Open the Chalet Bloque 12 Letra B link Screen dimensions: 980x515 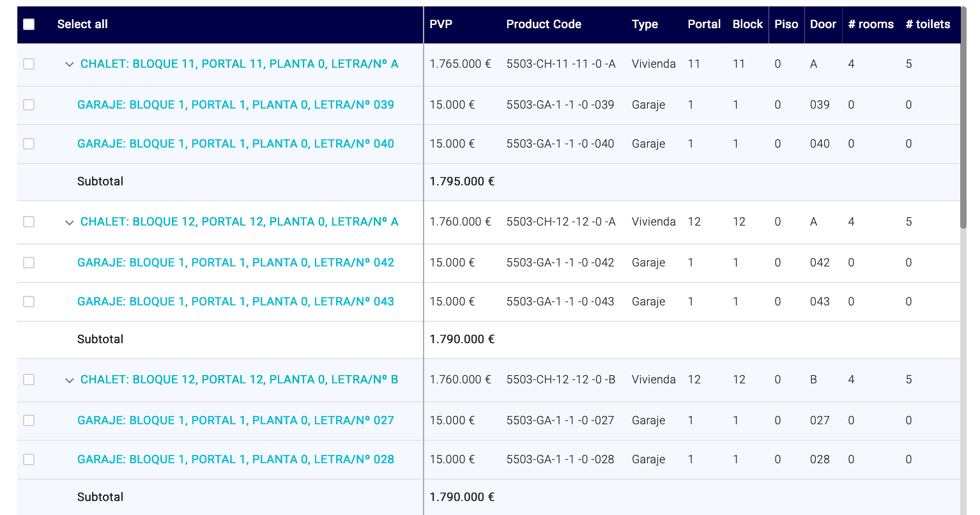tap(239, 380)
